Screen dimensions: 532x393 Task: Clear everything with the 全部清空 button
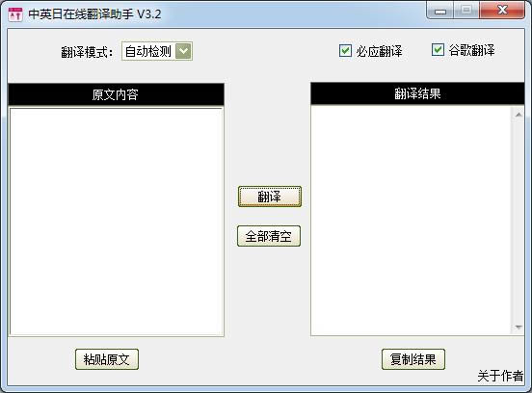269,236
